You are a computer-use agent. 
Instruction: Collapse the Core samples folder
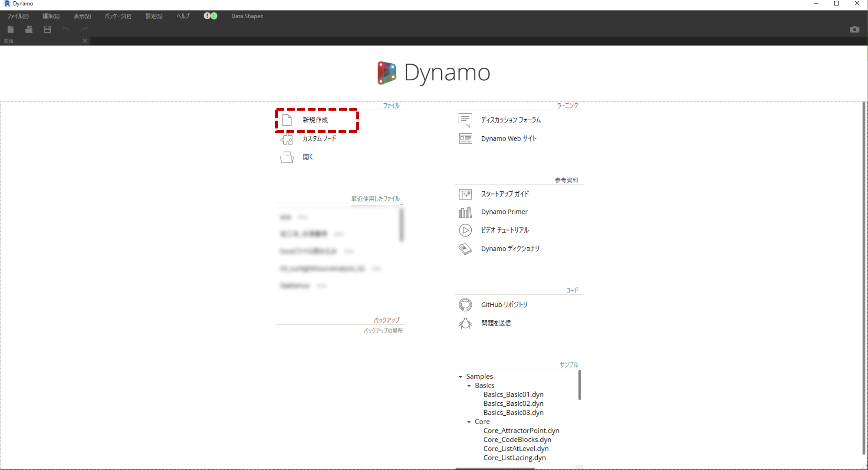[x=469, y=422]
